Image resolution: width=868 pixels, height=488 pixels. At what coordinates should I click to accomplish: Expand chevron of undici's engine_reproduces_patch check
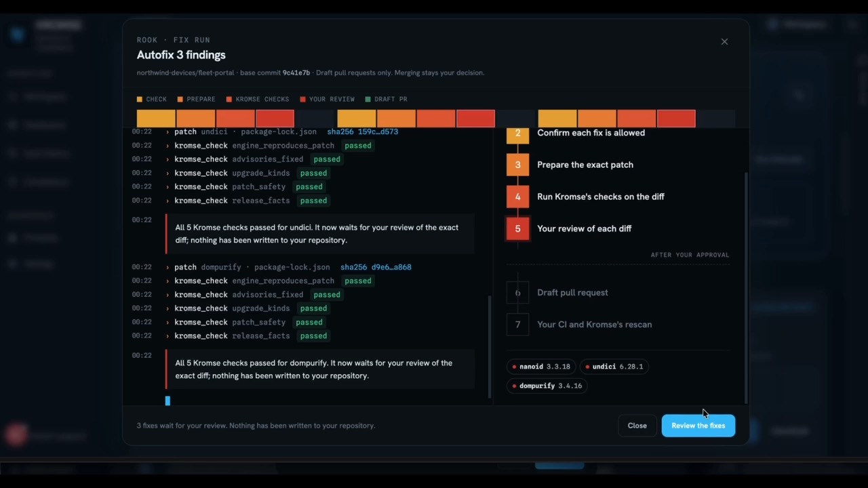(167, 146)
